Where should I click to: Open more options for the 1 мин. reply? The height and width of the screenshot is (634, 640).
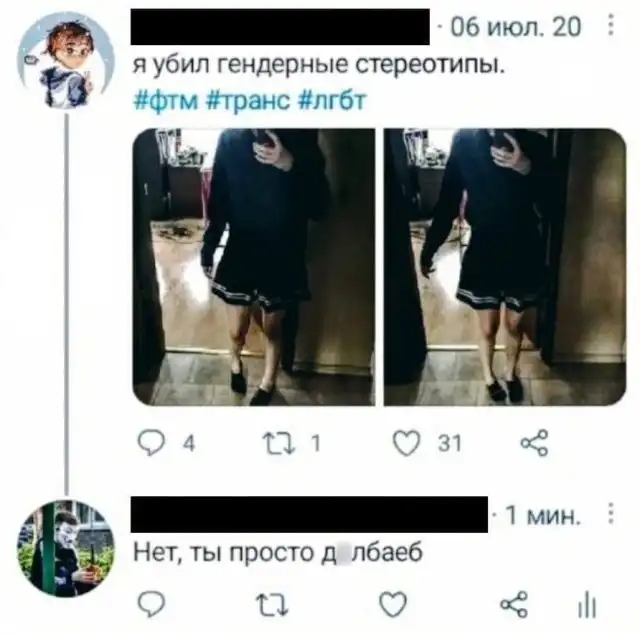coord(611,514)
